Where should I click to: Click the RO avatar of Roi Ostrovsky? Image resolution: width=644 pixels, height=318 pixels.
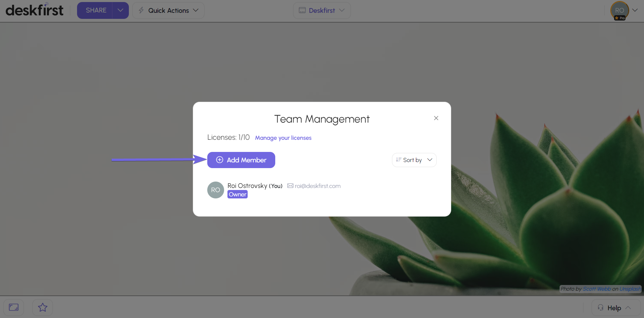click(x=216, y=190)
